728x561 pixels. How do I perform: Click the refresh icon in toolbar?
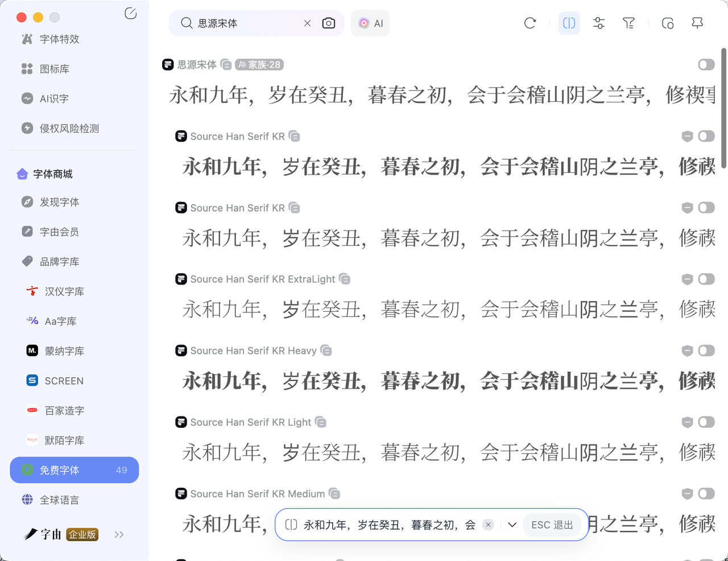coord(530,23)
